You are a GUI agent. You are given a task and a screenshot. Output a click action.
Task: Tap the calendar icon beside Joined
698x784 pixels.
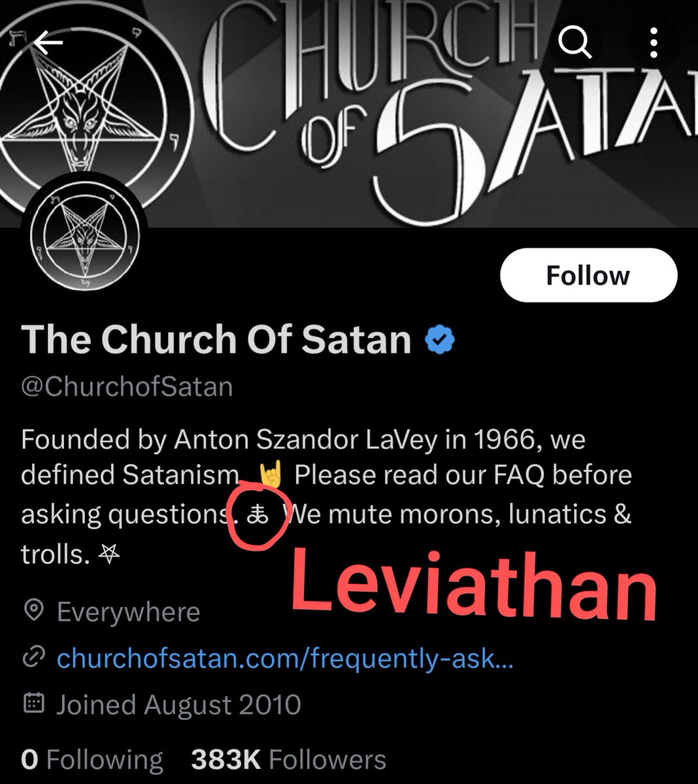point(33,704)
